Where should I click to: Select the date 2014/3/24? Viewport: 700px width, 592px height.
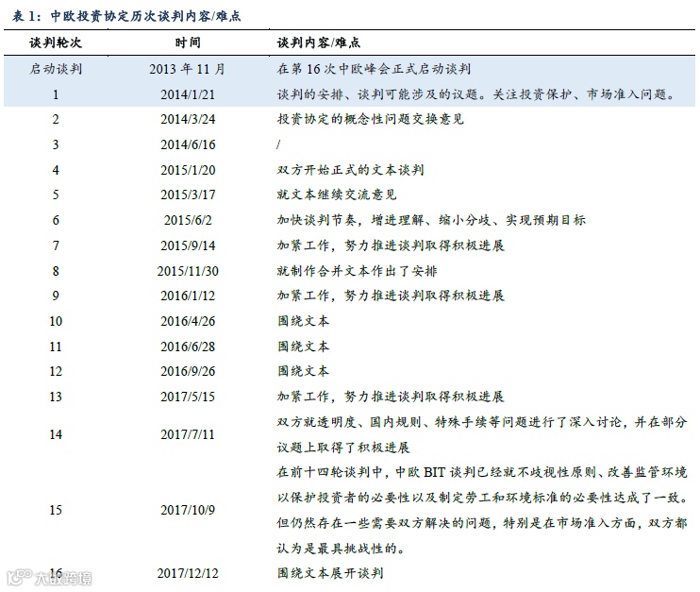[188, 119]
